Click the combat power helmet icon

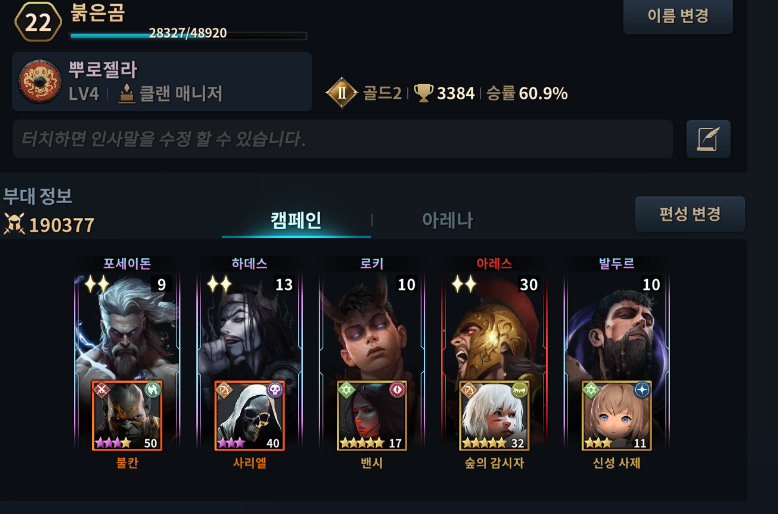tap(14, 224)
